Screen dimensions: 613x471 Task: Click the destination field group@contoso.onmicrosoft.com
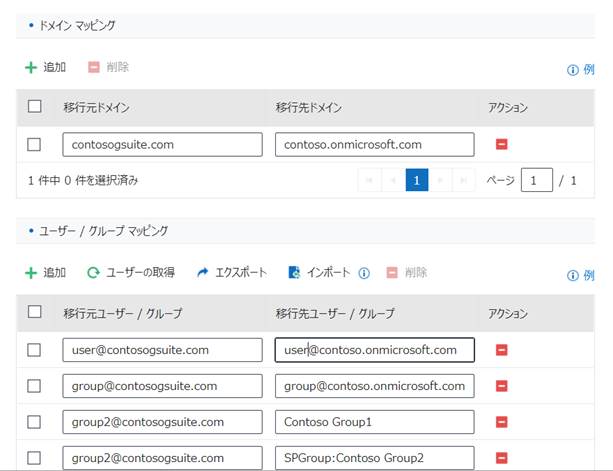375,386
